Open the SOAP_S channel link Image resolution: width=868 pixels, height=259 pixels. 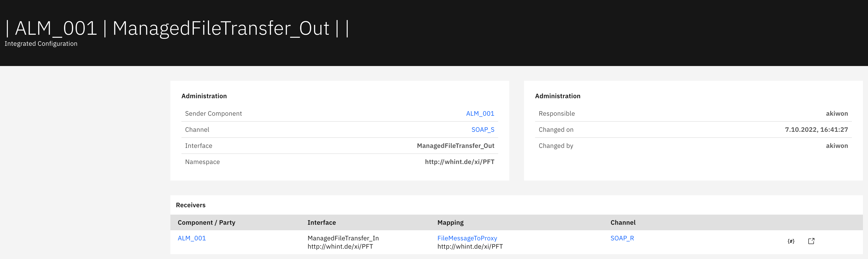[483, 130]
